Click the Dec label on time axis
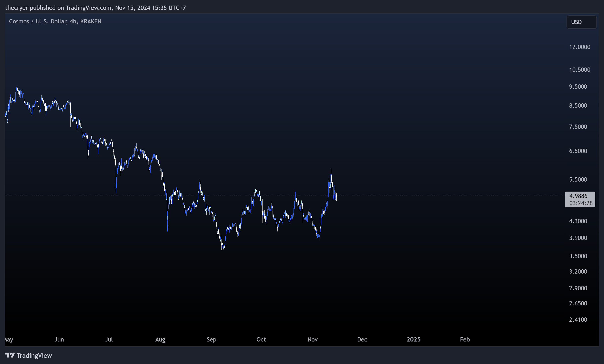The width and height of the screenshot is (604, 364). pyautogui.click(x=362, y=339)
